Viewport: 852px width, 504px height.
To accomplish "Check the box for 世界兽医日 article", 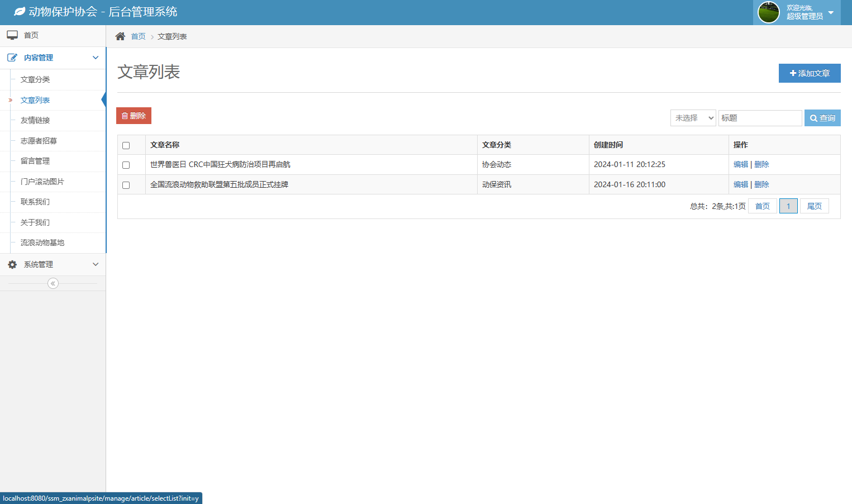I will click(126, 165).
